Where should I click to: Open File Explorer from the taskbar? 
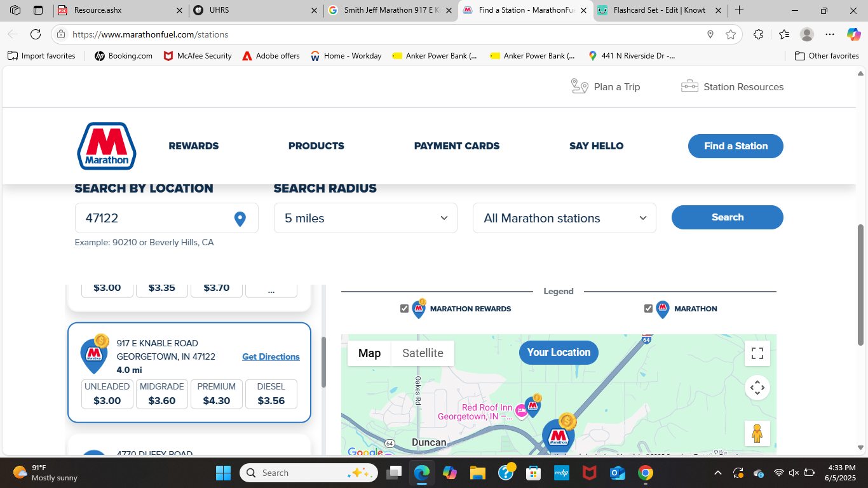(x=477, y=473)
